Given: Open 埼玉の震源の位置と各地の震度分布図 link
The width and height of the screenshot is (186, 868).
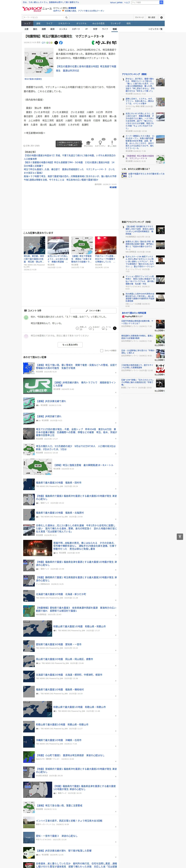Looking at the screenshot, I should click(86, 68).
